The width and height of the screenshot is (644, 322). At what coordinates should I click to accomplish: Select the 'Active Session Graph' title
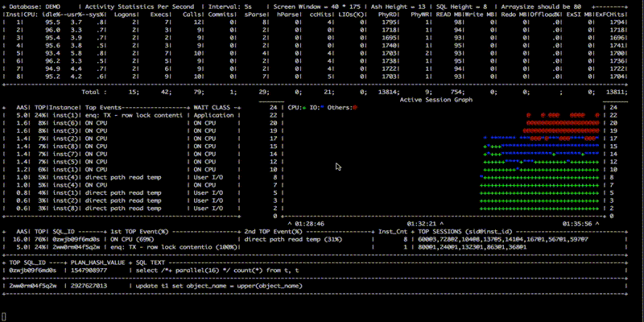tap(436, 100)
